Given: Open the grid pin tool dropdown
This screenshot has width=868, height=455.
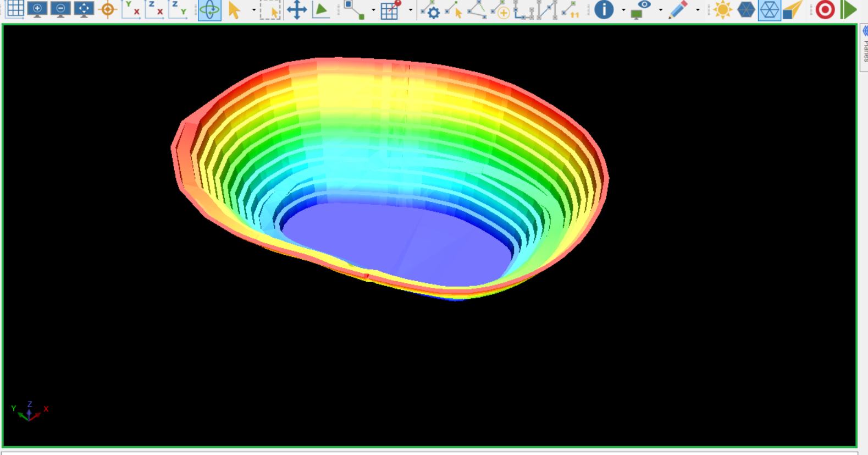Looking at the screenshot, I should coord(410,10).
